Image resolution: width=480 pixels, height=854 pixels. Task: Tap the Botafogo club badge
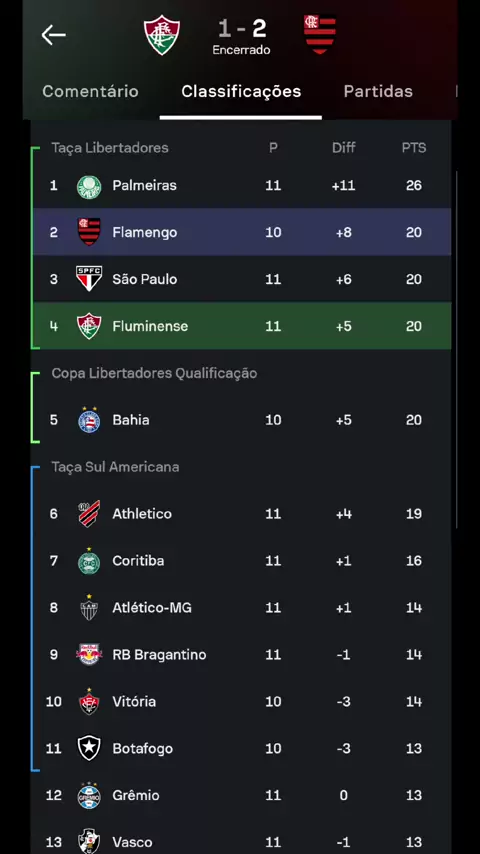pyautogui.click(x=89, y=748)
